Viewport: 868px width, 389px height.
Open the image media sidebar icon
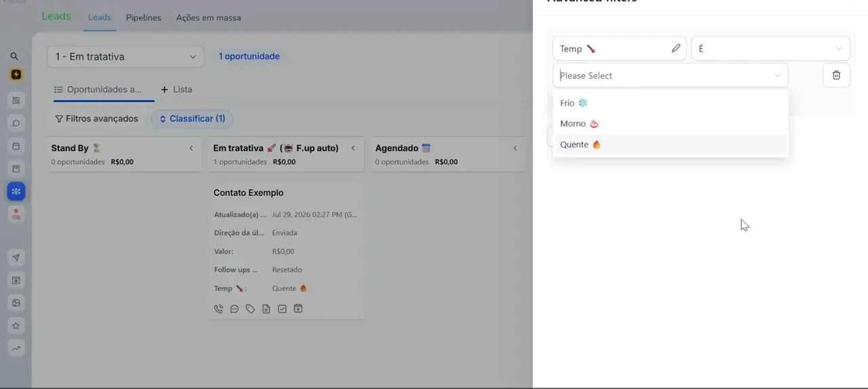(16, 303)
